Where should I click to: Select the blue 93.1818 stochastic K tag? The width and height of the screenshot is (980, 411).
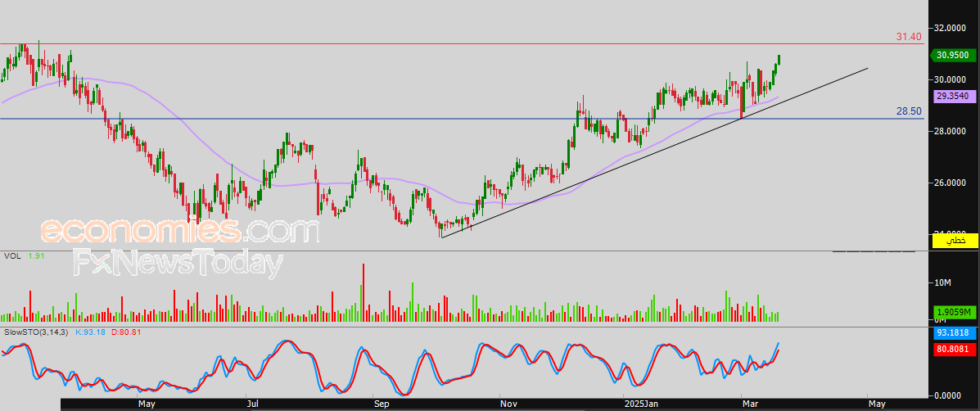tap(953, 332)
